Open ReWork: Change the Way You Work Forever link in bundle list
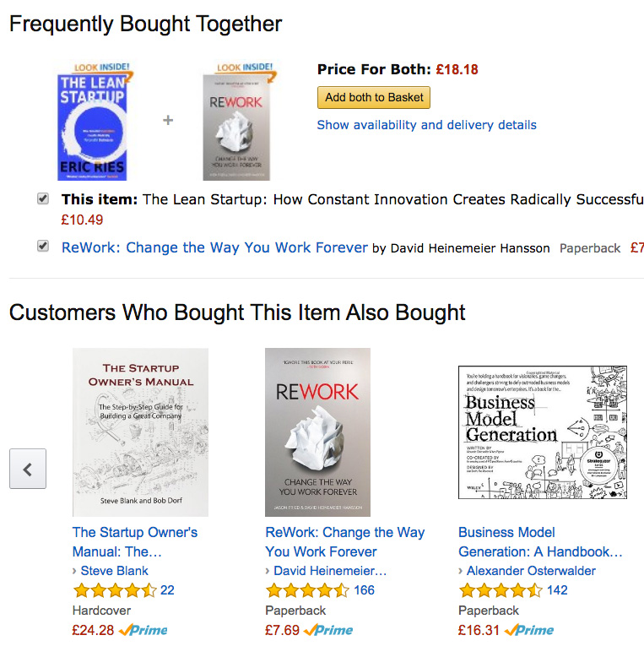 (x=214, y=247)
